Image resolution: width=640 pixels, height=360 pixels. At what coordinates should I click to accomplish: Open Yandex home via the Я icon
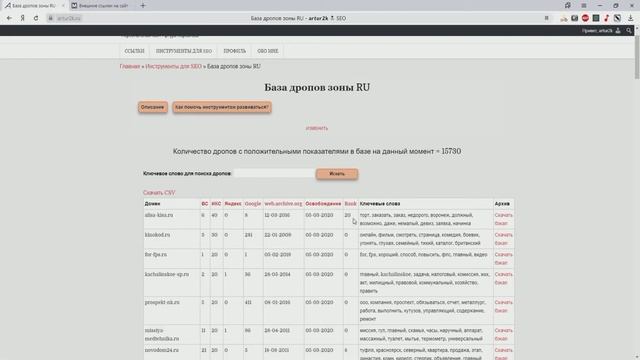23,18
